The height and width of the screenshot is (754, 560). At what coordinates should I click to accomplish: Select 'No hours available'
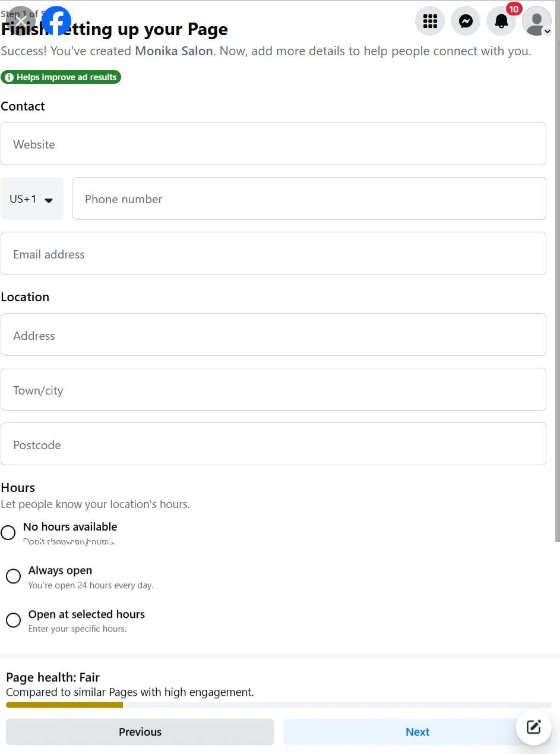click(8, 532)
